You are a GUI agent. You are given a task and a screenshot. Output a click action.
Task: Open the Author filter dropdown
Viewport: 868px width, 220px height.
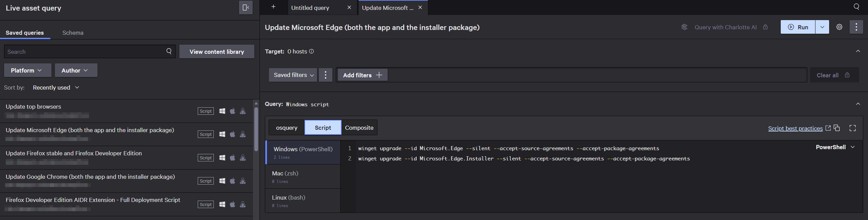pyautogui.click(x=76, y=70)
